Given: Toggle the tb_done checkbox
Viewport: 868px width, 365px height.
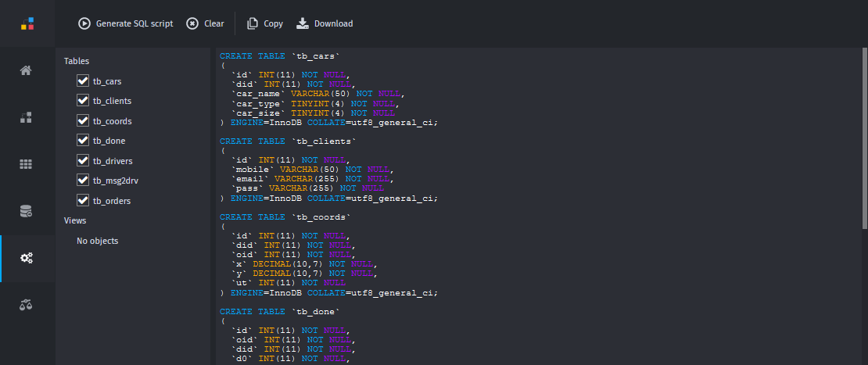Looking at the screenshot, I should [83, 140].
